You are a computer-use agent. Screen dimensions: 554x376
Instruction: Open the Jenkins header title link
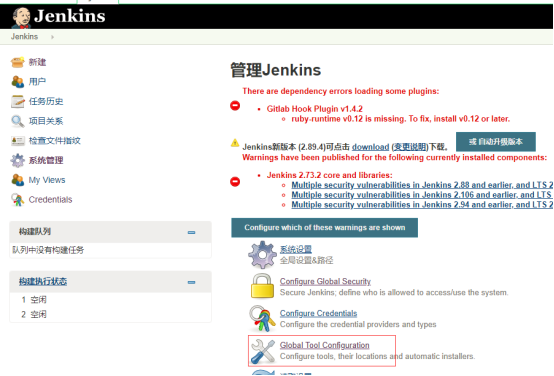click(x=69, y=16)
